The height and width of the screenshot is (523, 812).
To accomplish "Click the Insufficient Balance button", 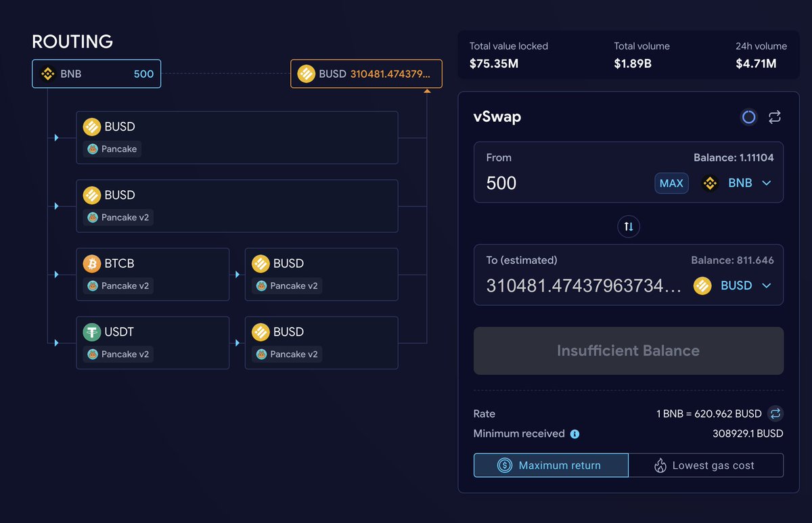I will tap(629, 350).
